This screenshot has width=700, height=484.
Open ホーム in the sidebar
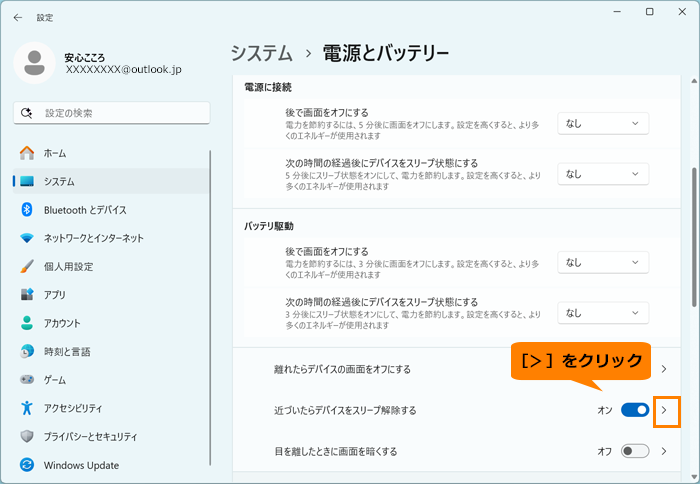111,153
